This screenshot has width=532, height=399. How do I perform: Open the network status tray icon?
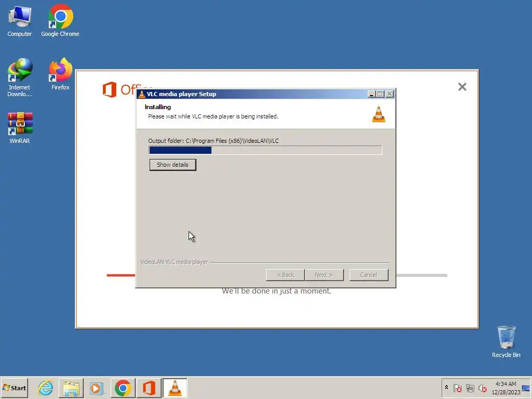(470, 388)
